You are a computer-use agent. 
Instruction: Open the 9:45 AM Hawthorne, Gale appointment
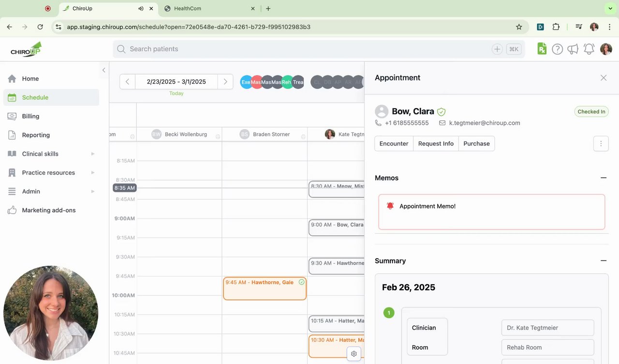coord(265,289)
